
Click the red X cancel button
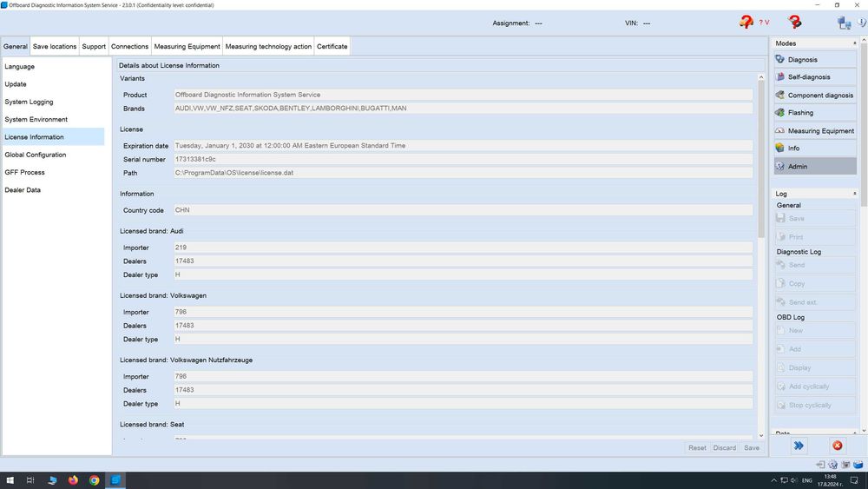pos(837,446)
